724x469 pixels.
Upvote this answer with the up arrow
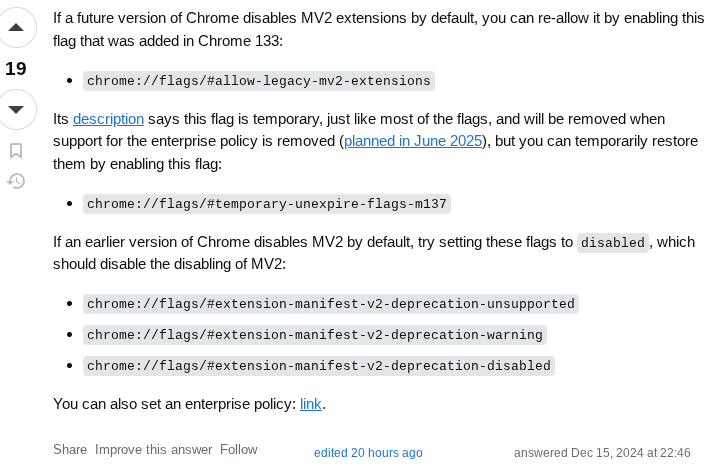(x=16, y=28)
